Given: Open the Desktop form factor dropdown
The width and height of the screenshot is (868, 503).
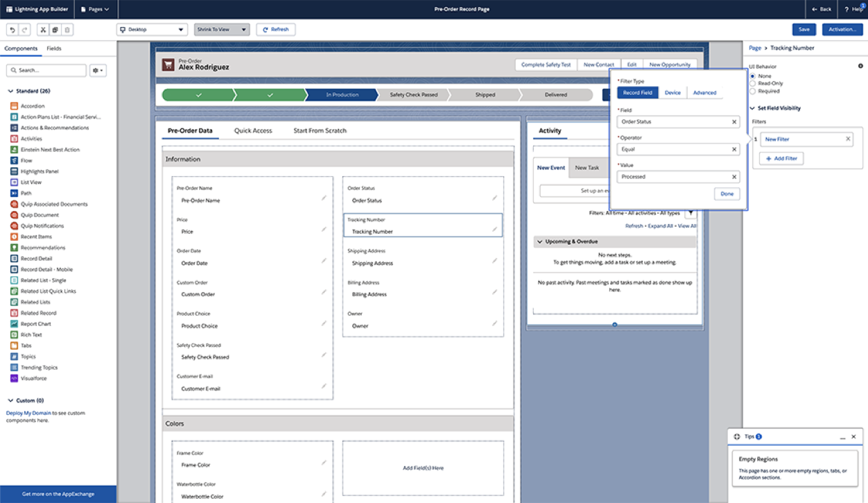Looking at the screenshot, I should coord(151,29).
